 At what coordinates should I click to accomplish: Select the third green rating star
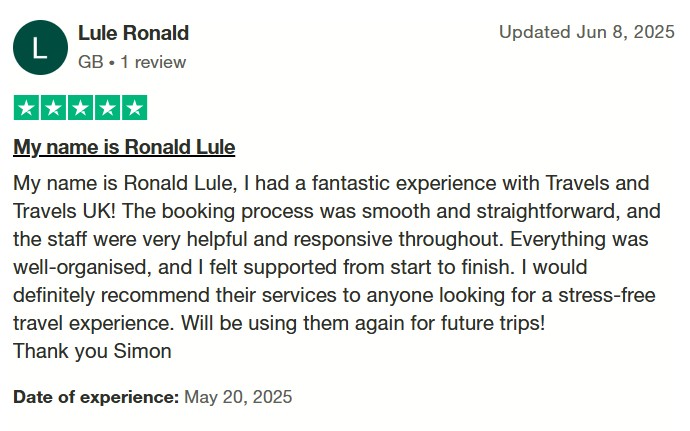[x=81, y=108]
